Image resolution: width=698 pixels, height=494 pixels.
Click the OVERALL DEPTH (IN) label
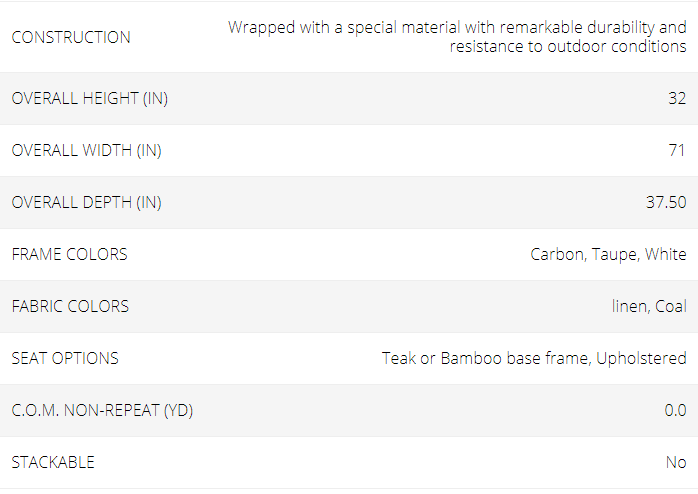86,202
